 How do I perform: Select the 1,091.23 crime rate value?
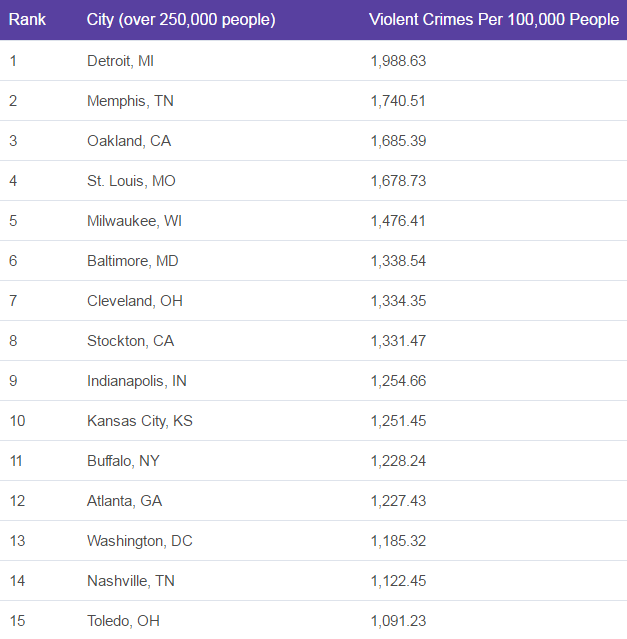(x=398, y=621)
